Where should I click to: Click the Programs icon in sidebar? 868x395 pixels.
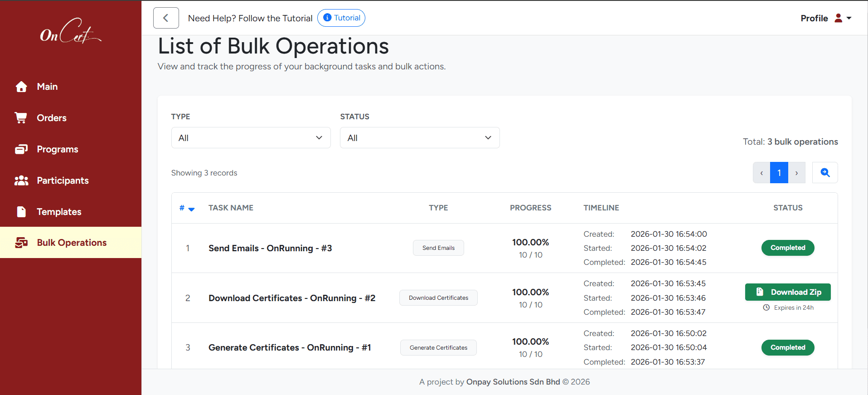click(x=21, y=149)
